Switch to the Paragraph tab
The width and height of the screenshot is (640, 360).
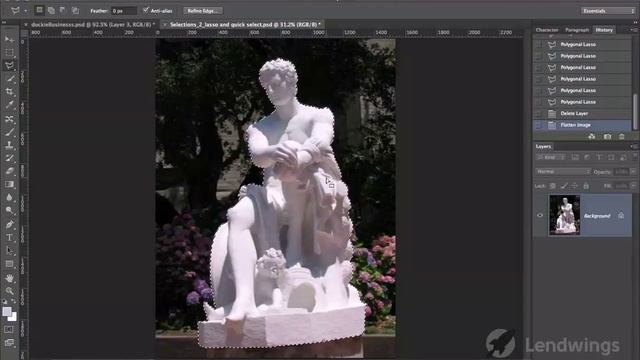[577, 30]
